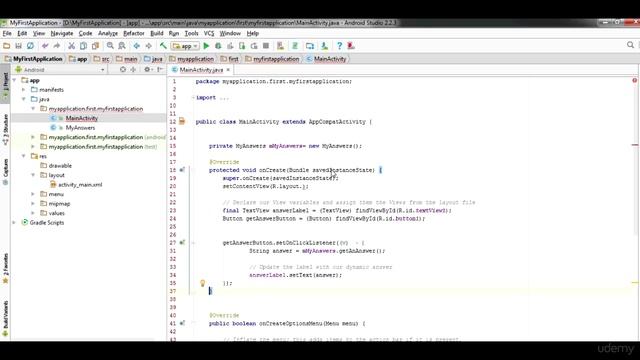Viewport: 640px width, 360px height.
Task: Click the MainActivity breadcrumb
Action: click(x=326, y=59)
